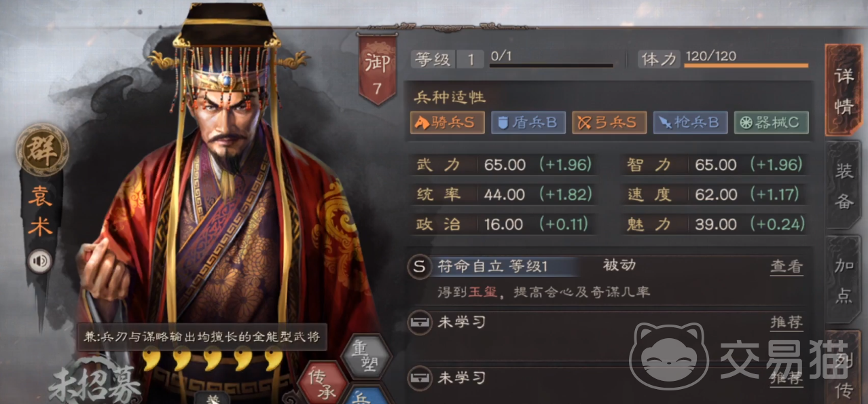868x404 pixels.
Task: Open the 加点 side tab
Action: click(x=844, y=280)
